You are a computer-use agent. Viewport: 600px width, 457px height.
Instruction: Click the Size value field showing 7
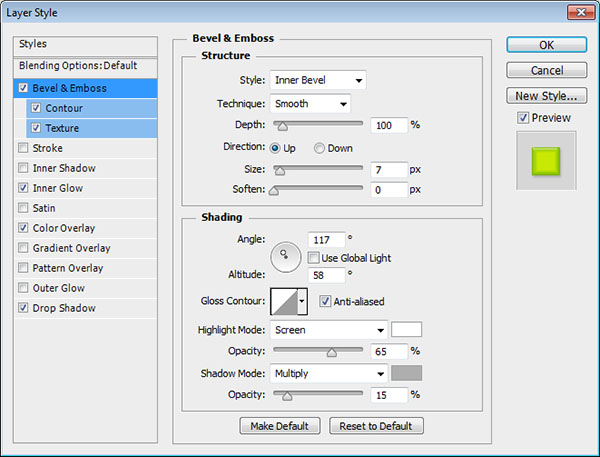tap(389, 170)
